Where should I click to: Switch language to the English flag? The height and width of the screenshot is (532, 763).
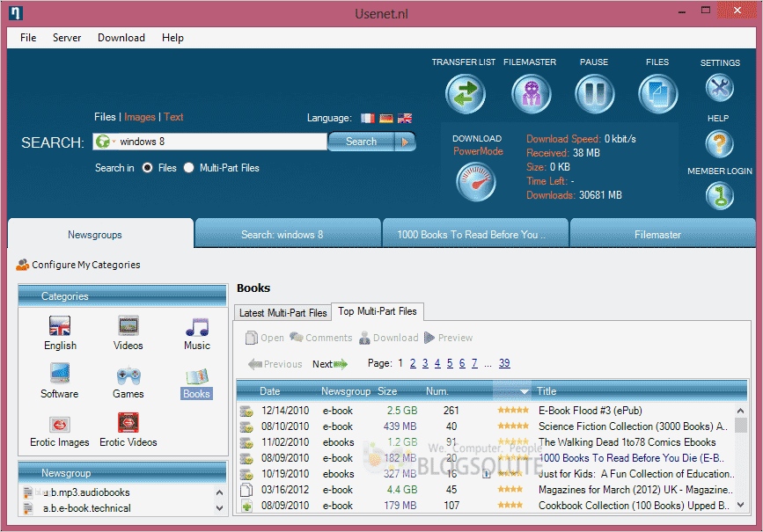[x=405, y=118]
